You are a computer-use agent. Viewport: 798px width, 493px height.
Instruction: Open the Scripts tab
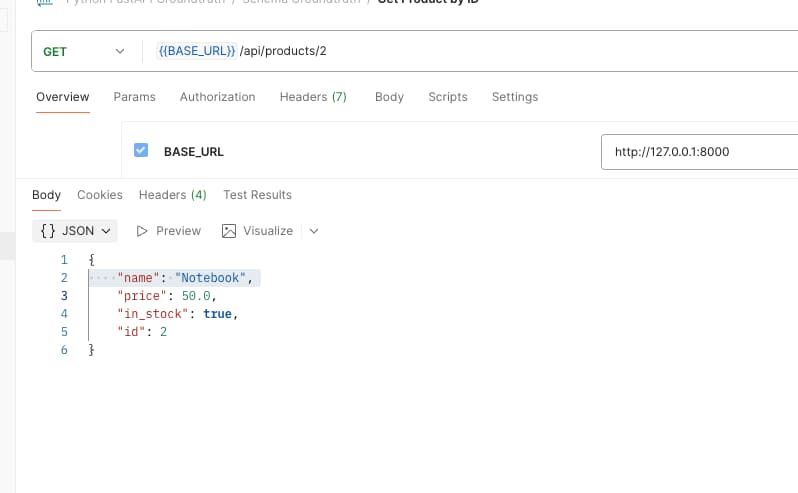447,97
